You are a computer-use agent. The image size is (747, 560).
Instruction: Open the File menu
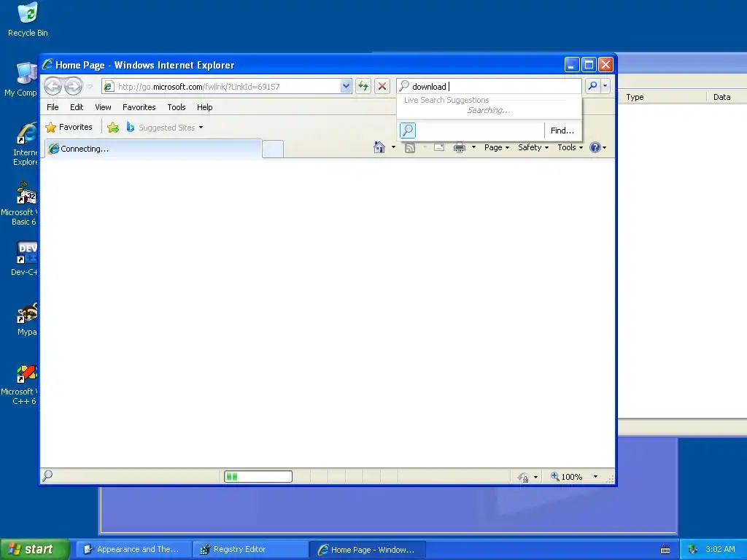tap(53, 107)
